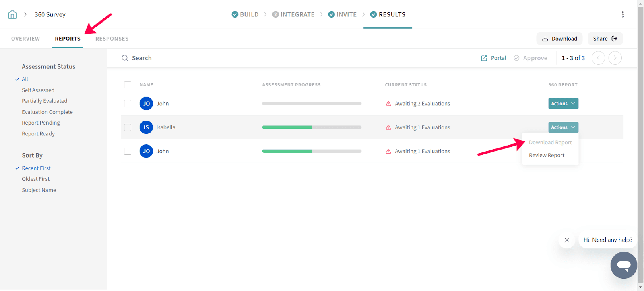Open the Portal external link

coord(494,58)
